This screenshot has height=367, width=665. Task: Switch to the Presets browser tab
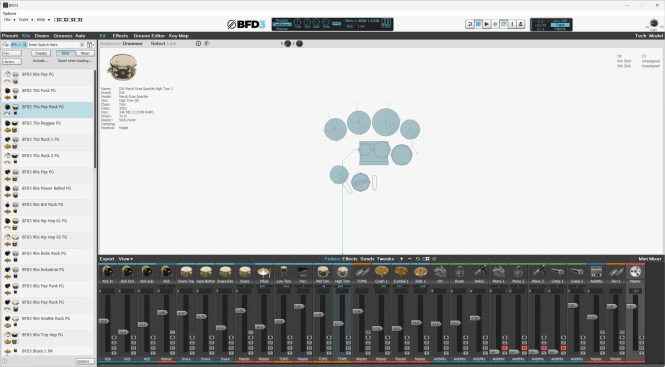[10, 36]
